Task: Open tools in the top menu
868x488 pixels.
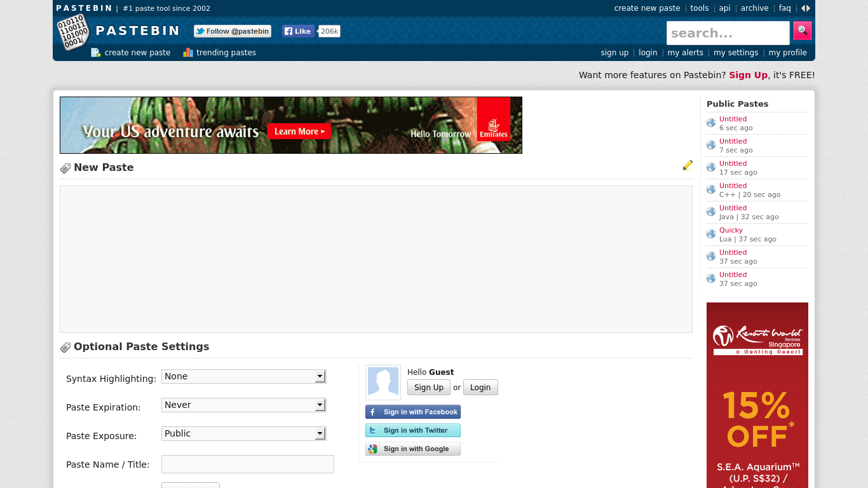Action: tap(700, 8)
